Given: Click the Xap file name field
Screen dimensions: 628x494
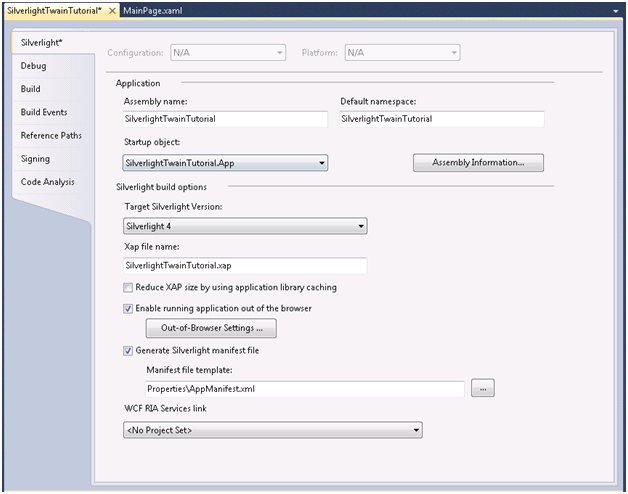Looking at the screenshot, I should [245, 266].
